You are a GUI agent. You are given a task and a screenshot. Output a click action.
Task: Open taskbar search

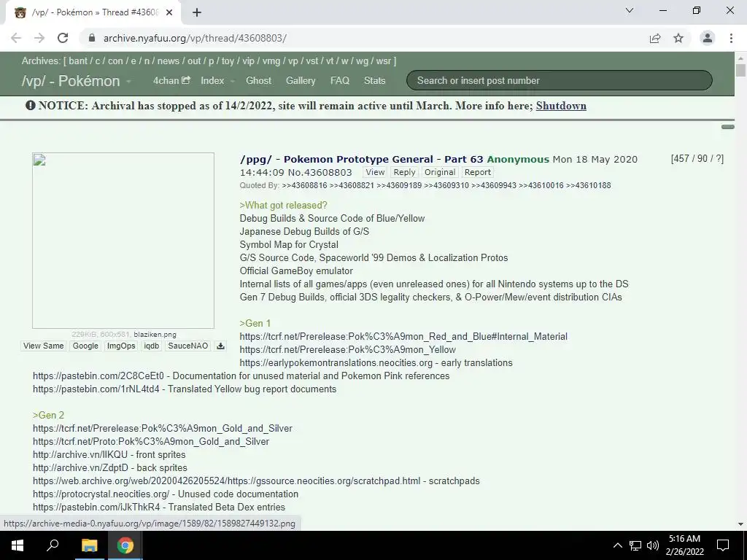point(53,545)
